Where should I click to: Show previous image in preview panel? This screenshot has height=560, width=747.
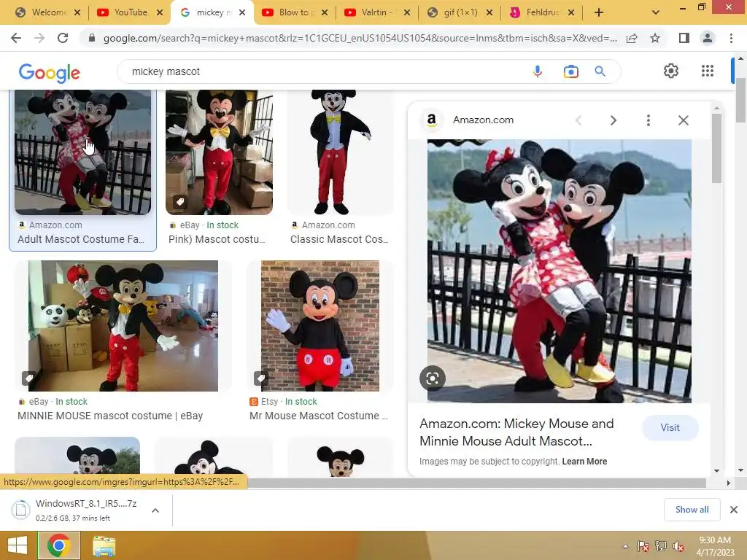(578, 120)
